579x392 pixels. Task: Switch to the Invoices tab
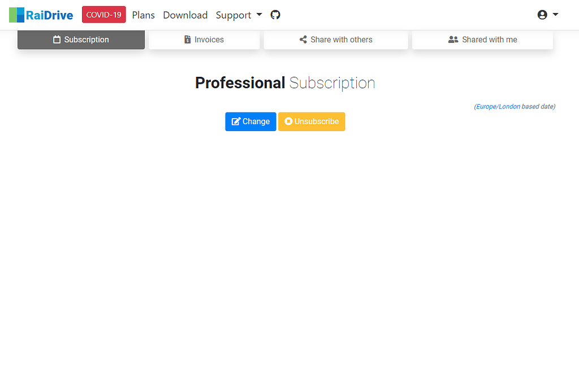pyautogui.click(x=204, y=40)
